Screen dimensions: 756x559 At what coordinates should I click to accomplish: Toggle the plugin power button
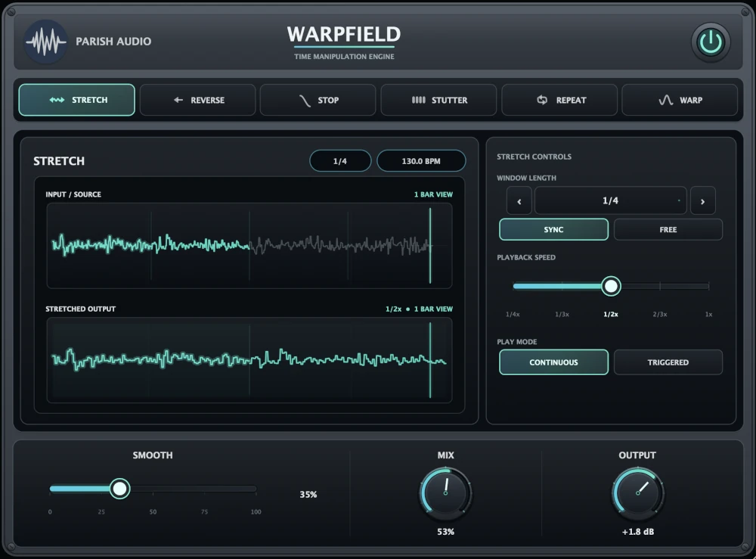tap(710, 42)
